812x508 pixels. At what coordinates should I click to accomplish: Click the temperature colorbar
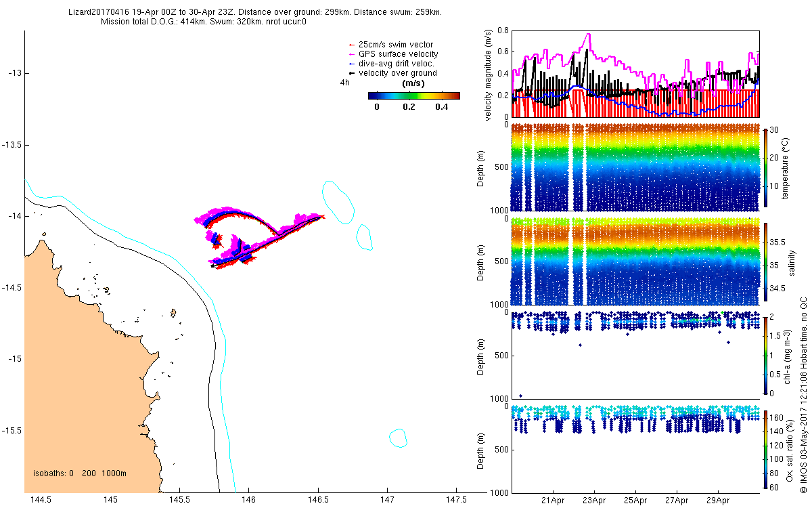[x=766, y=167]
